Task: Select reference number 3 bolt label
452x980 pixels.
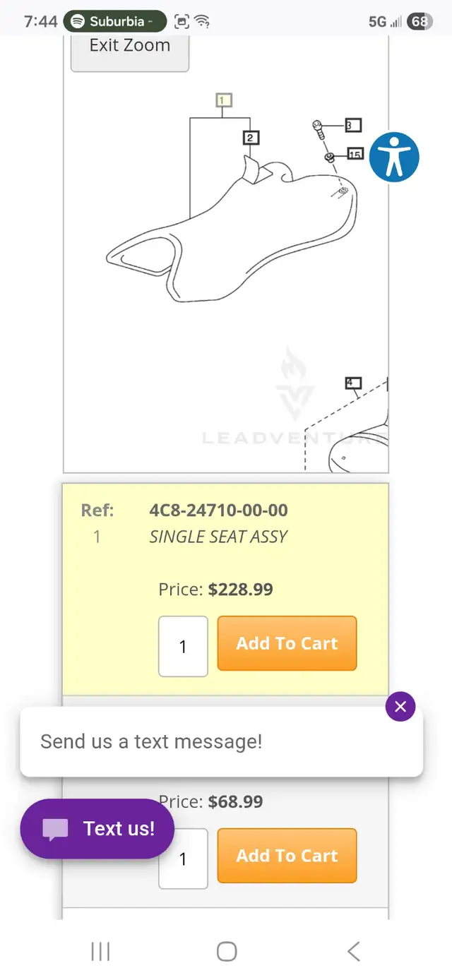Action: click(352, 126)
